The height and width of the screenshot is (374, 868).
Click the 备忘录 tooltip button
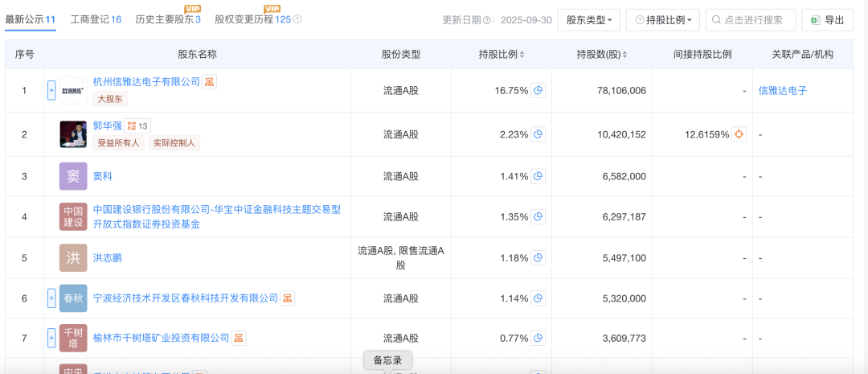387,360
